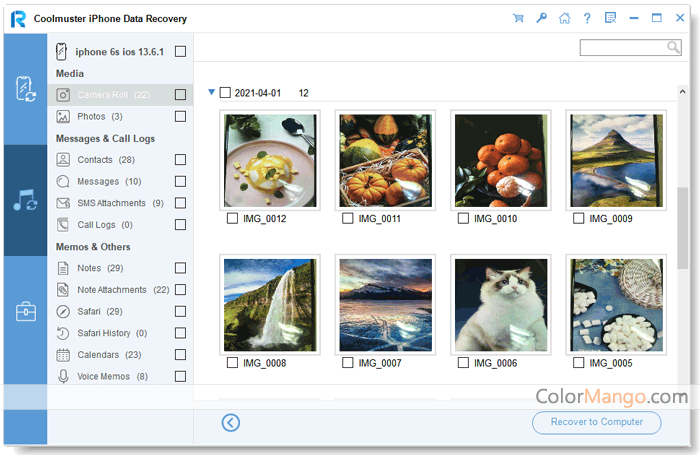Switch to recover from iOS device mode
The width and height of the screenshot is (700, 455).
coord(25,89)
